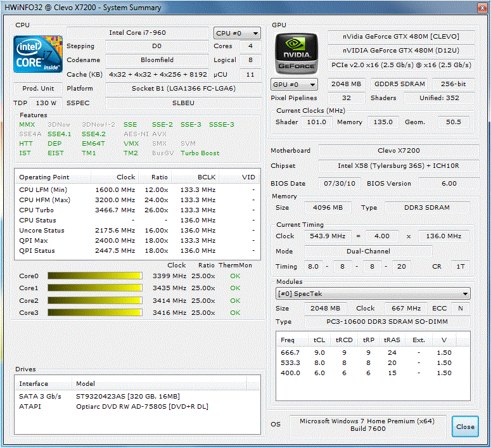
Task: Click the Dual-Channel mode field
Action: (368, 251)
